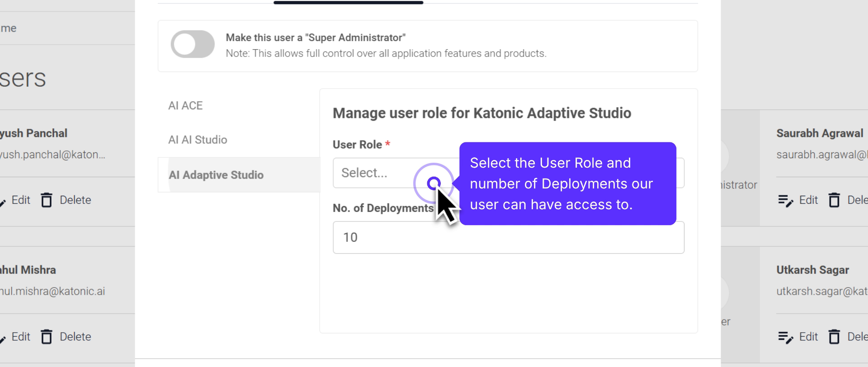Click rahul.mishra@katonic.ai email address
The image size is (868, 367).
pyautogui.click(x=52, y=292)
